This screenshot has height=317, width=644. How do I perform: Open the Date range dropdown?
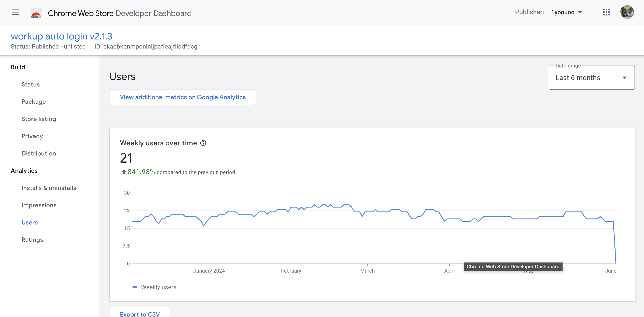point(591,78)
